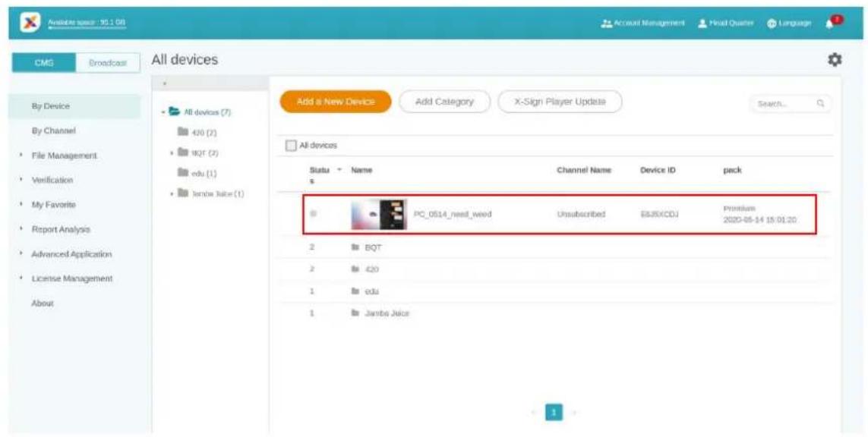Screen dimensions: 868x437
Task: Open the Head Quarter user menu
Action: pos(726,24)
